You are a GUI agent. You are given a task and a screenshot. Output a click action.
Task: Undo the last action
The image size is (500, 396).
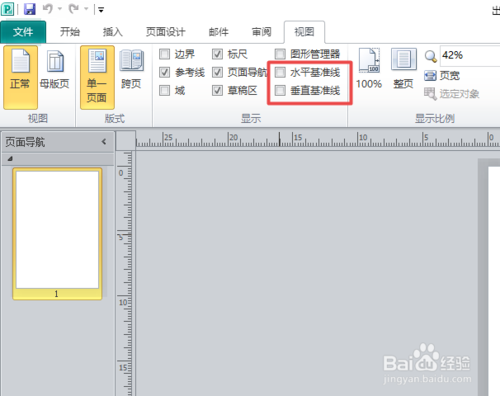tap(48, 9)
